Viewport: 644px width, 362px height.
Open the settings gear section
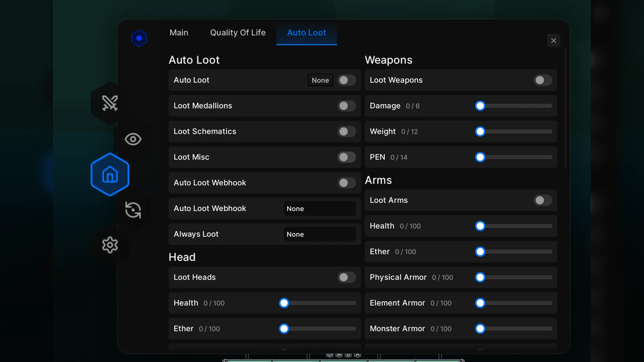pos(110,245)
